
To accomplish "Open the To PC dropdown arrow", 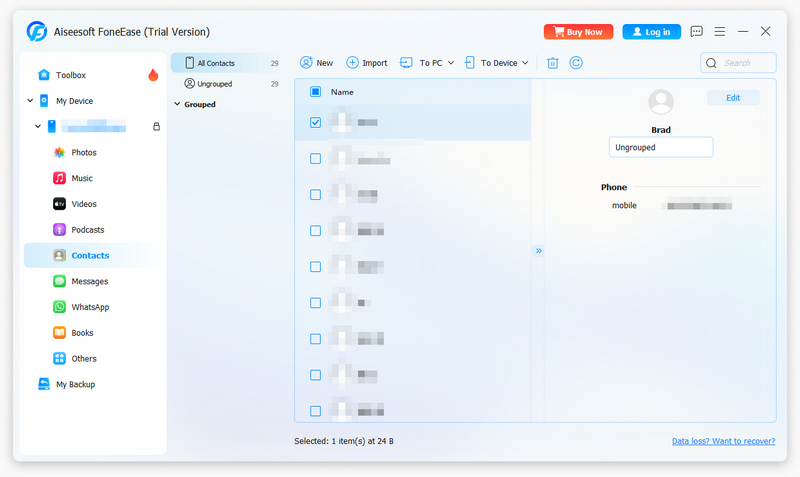I will [451, 63].
